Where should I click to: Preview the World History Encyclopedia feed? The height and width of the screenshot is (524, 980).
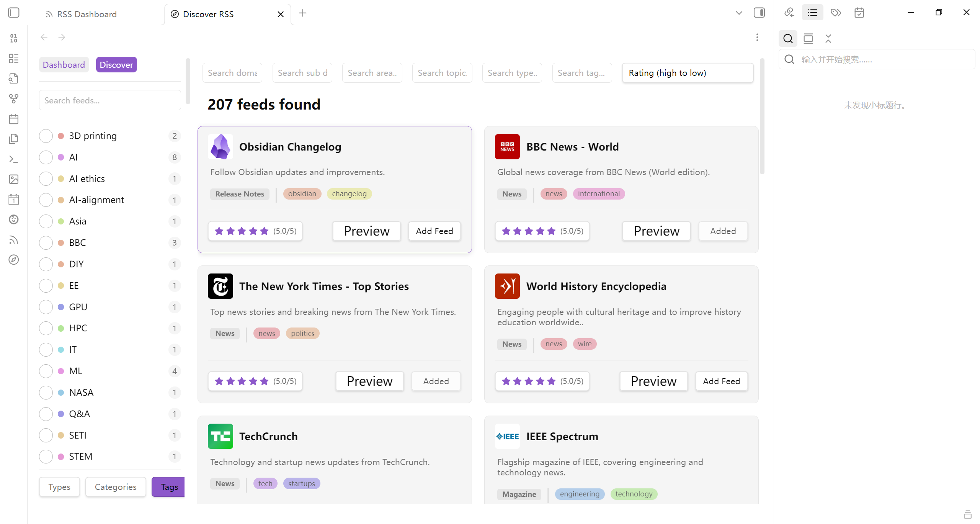(x=653, y=381)
